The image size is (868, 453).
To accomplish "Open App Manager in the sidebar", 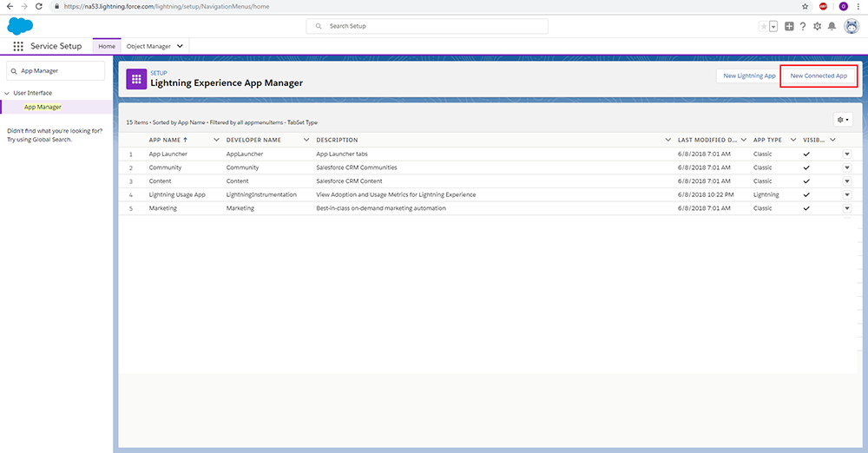I will click(43, 107).
